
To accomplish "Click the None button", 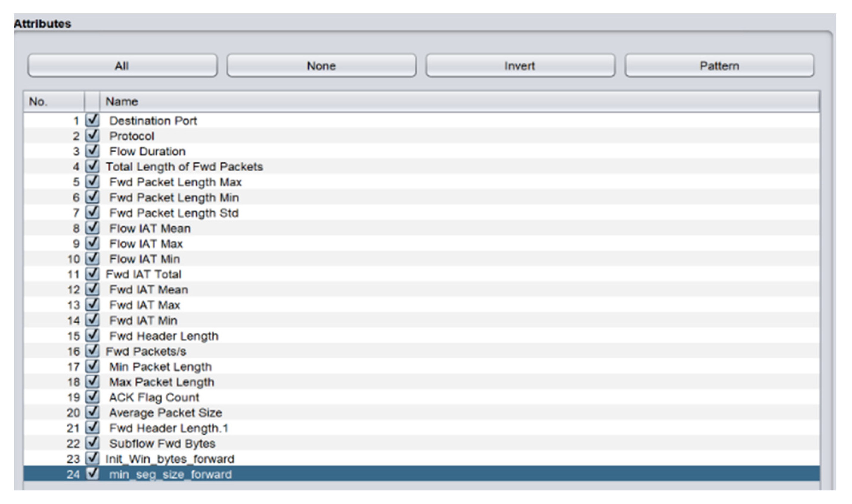I will (x=321, y=66).
